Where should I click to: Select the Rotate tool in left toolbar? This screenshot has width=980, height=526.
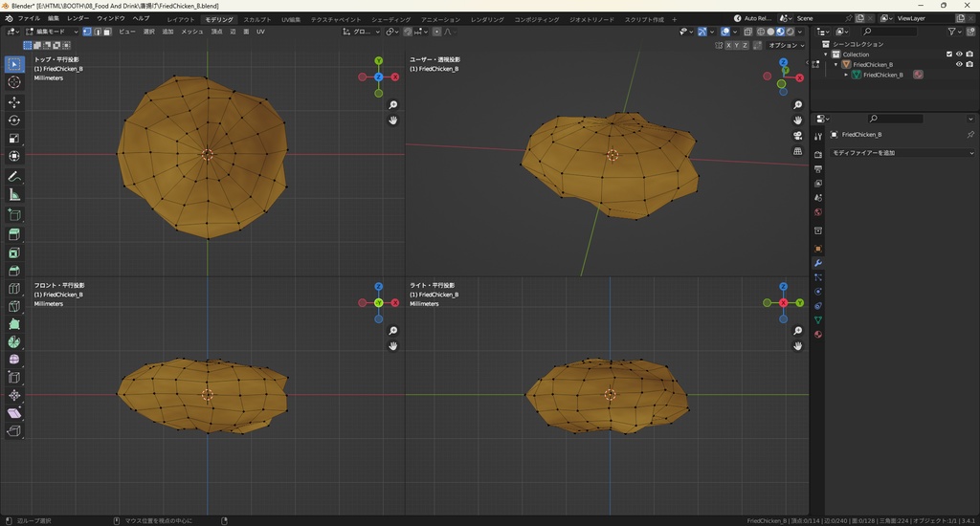(x=14, y=121)
